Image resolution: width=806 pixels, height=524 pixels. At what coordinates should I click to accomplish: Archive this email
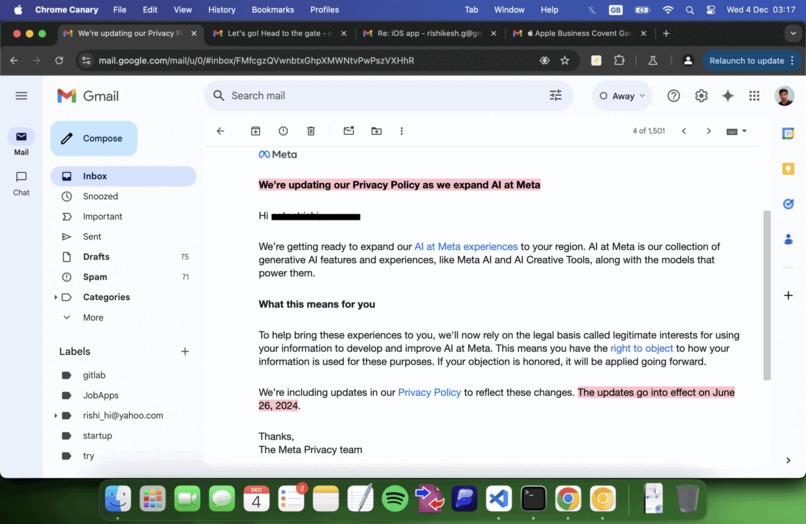pos(255,131)
